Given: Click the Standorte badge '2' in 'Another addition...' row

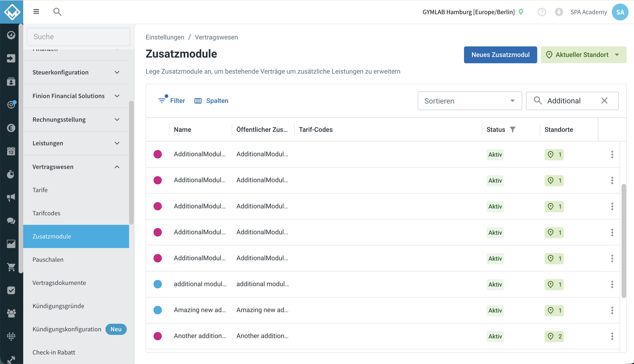Looking at the screenshot, I should (x=554, y=336).
